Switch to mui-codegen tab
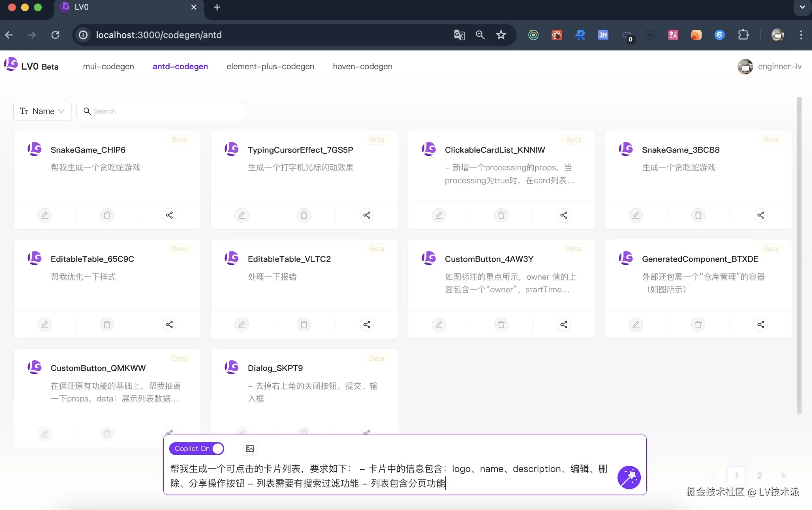812x510 pixels. [x=108, y=66]
